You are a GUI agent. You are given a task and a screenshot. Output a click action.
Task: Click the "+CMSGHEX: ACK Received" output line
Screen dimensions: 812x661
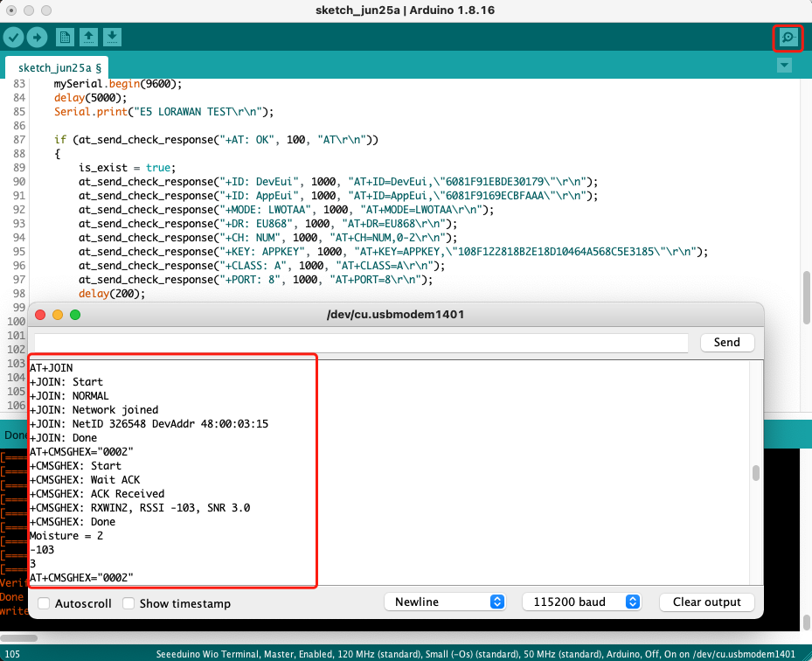coord(97,494)
